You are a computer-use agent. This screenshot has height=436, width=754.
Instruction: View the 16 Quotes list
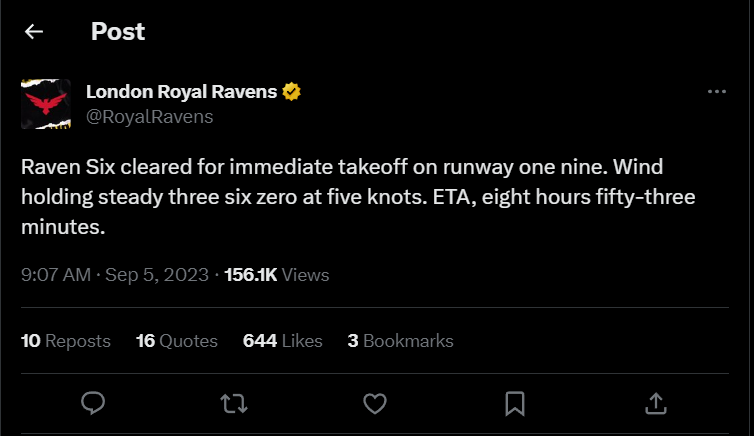177,341
